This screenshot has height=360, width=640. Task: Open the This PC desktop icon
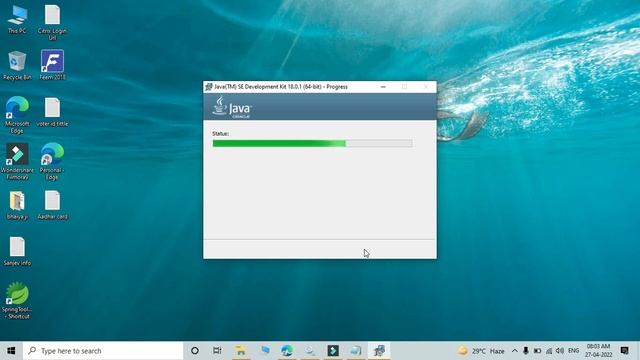click(17, 19)
